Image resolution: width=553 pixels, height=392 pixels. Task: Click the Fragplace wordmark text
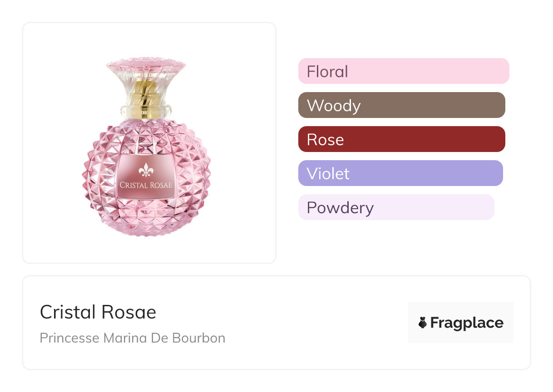[x=467, y=323]
